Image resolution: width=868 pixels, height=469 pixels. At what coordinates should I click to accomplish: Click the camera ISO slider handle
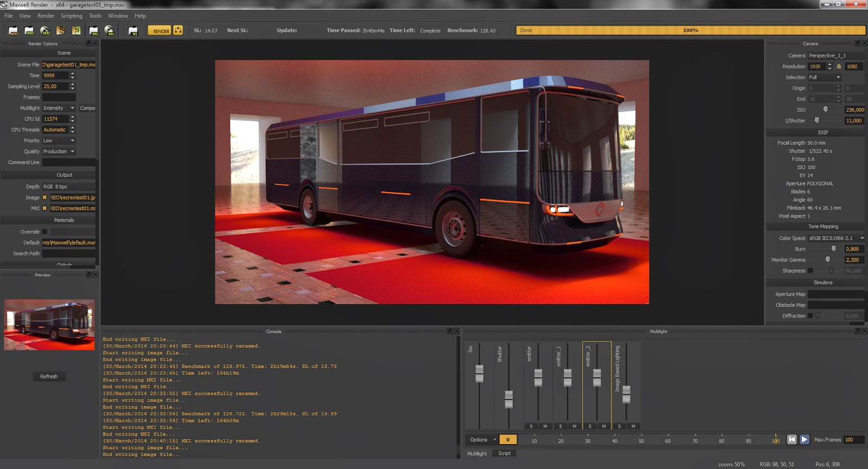[x=825, y=110]
